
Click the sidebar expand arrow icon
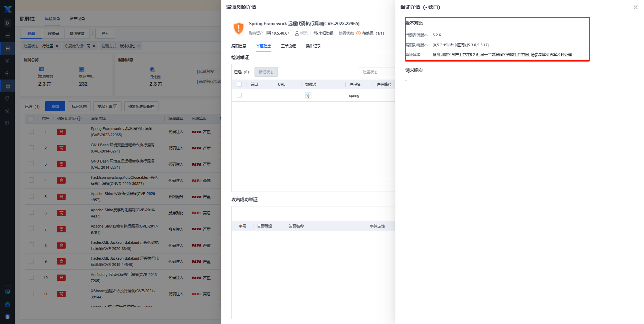point(8,23)
